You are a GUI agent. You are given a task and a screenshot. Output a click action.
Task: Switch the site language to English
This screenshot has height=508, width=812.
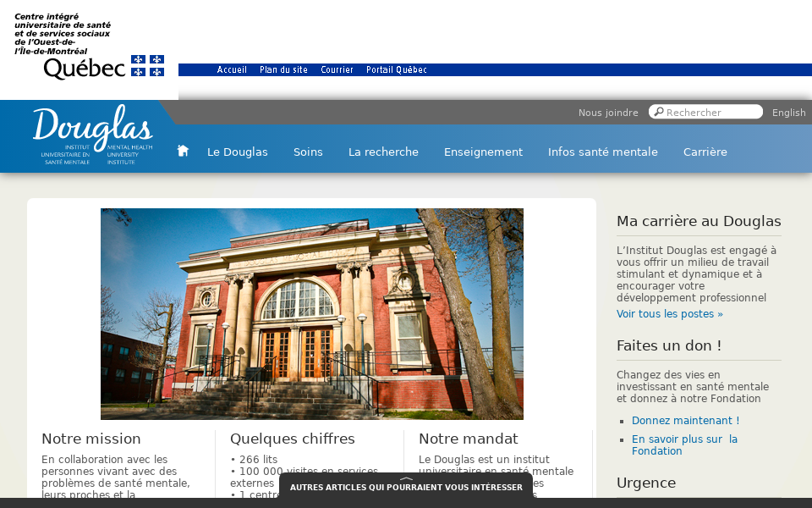click(790, 112)
